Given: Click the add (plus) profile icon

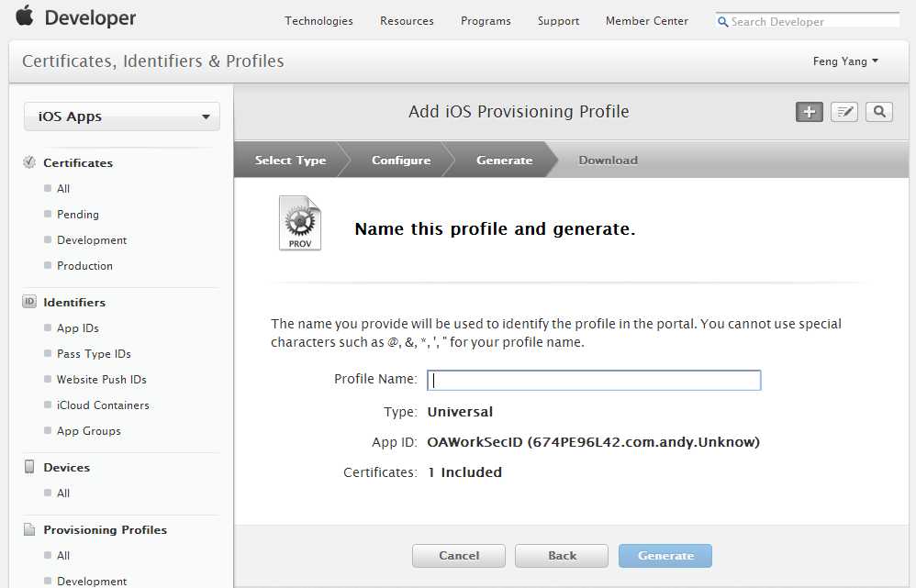Looking at the screenshot, I should click(809, 112).
